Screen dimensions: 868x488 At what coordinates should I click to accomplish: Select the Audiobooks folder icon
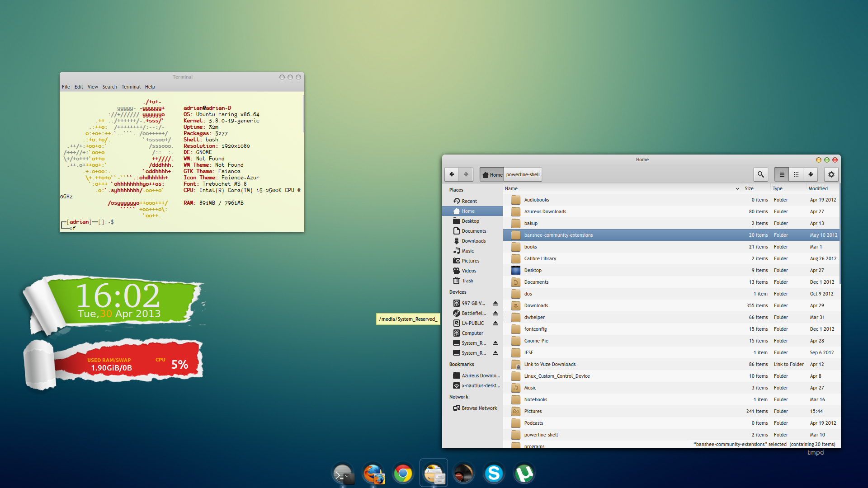pos(516,200)
